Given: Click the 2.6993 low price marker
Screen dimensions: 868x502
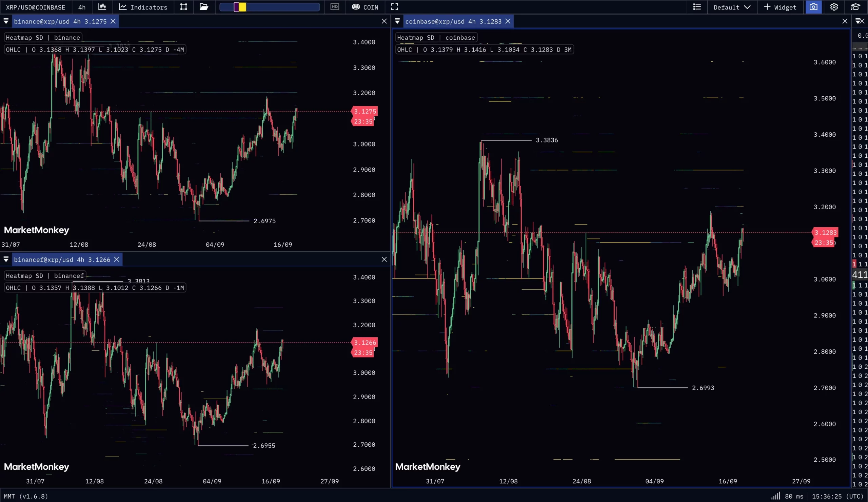Looking at the screenshot, I should click(703, 388).
